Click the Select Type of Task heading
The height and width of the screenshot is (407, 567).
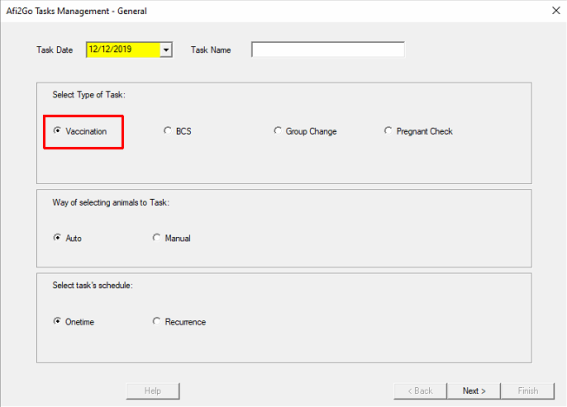pyautogui.click(x=89, y=95)
